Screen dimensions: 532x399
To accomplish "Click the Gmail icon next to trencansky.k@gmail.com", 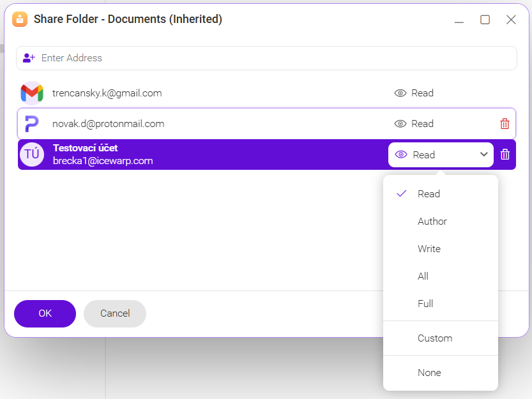I will [31, 93].
